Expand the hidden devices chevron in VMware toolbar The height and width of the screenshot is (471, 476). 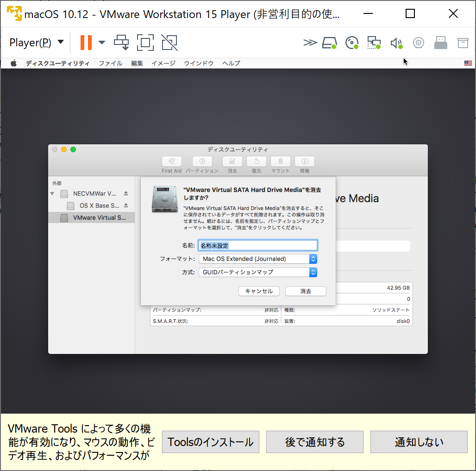[x=310, y=43]
